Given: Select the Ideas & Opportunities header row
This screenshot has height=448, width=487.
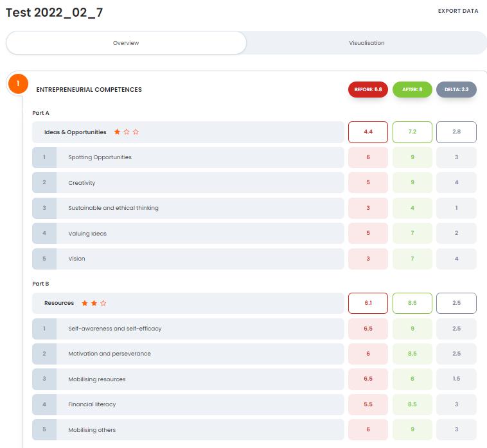Looking at the screenshot, I should pos(188,132).
